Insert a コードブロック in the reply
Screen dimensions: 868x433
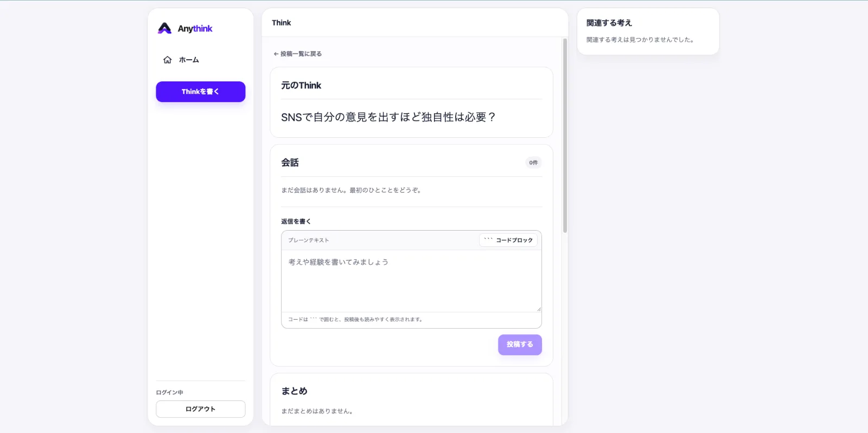[x=508, y=240]
